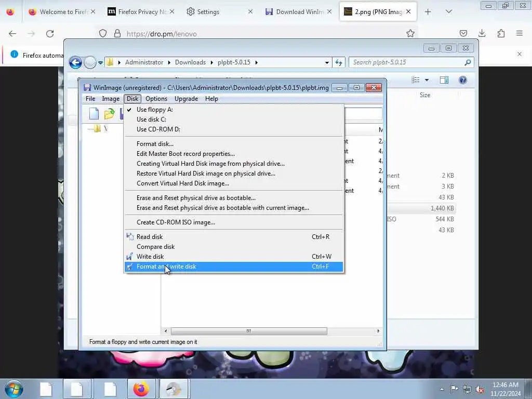Choose Write disk from Disk menu
The width and height of the screenshot is (532, 399).
233,257
